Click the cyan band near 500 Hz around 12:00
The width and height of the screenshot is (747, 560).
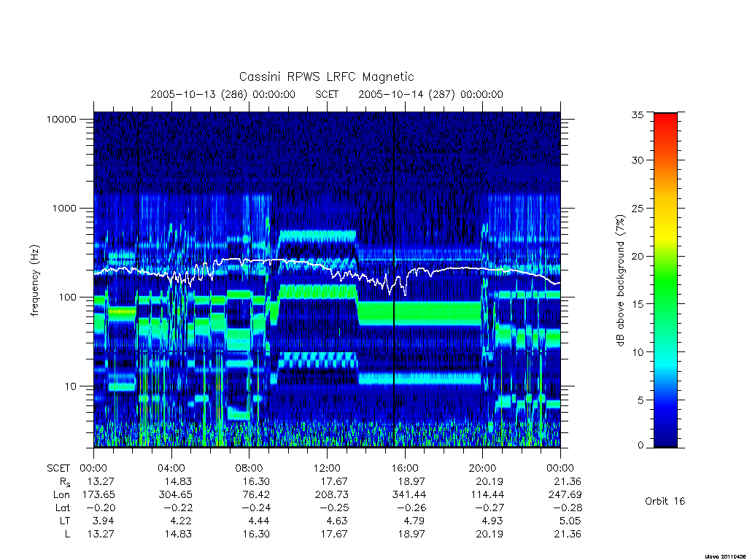point(317,236)
